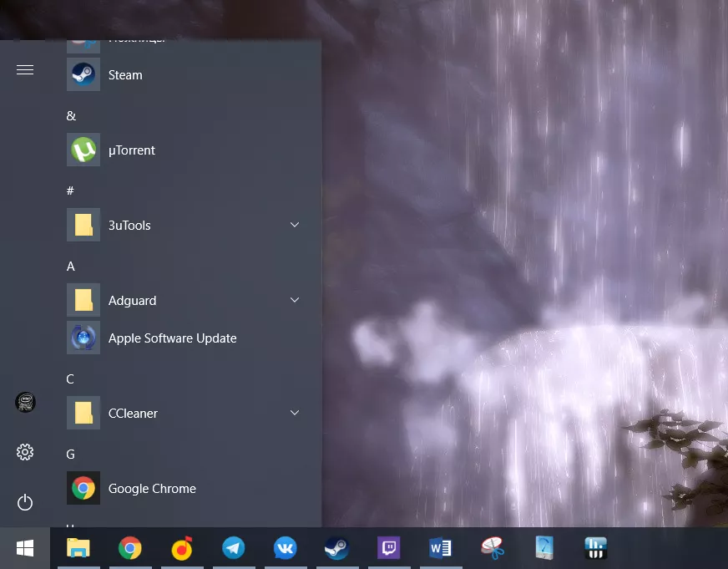Open File Explorer on the taskbar
Image resolution: width=728 pixels, height=569 pixels.
(x=78, y=548)
